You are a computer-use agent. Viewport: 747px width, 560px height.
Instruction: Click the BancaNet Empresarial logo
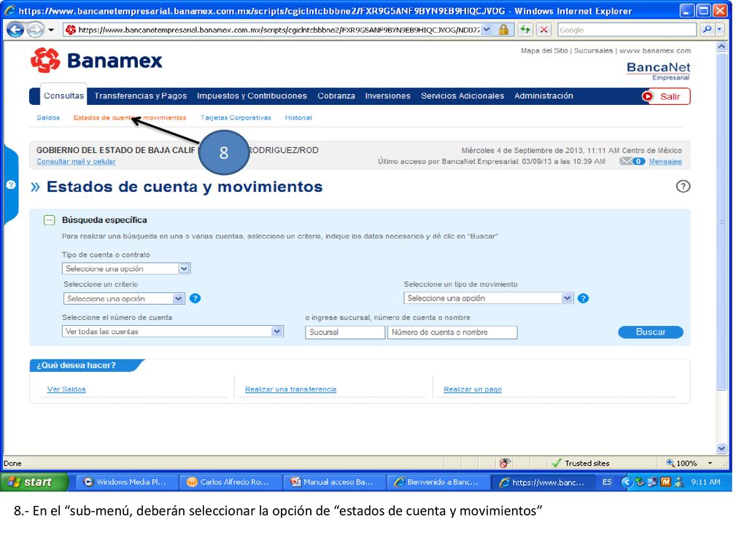click(658, 71)
